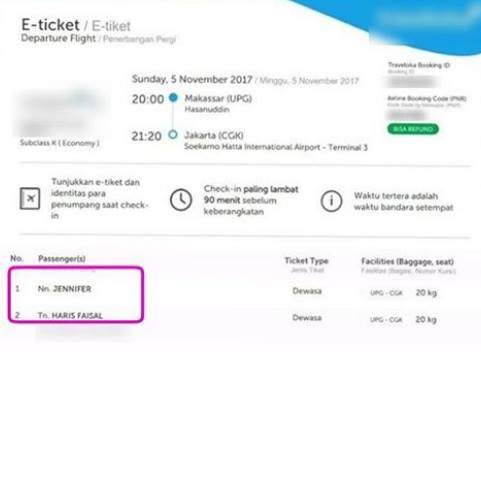Click the 21:20 arrival time
This screenshot has width=481, height=497.
(147, 136)
